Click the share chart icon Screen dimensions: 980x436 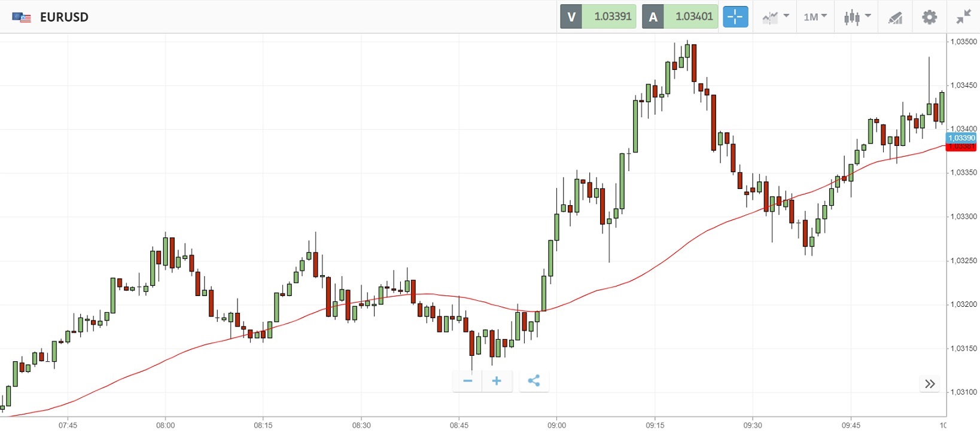click(534, 381)
